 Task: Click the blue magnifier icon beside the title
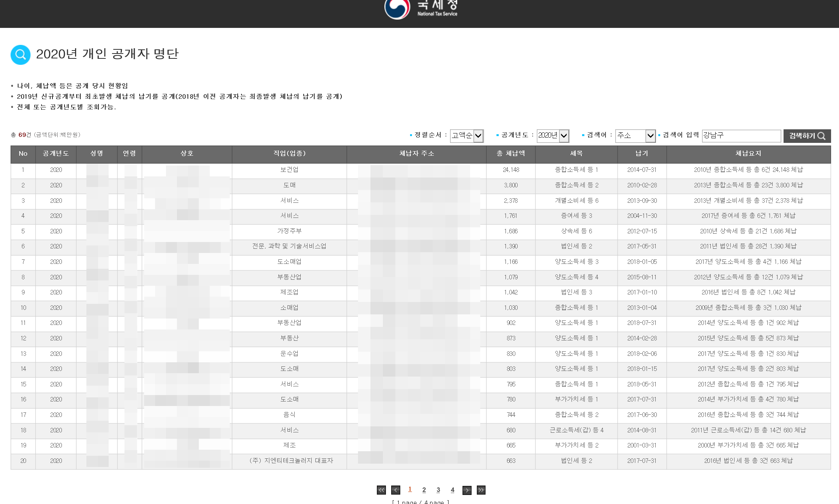click(20, 55)
